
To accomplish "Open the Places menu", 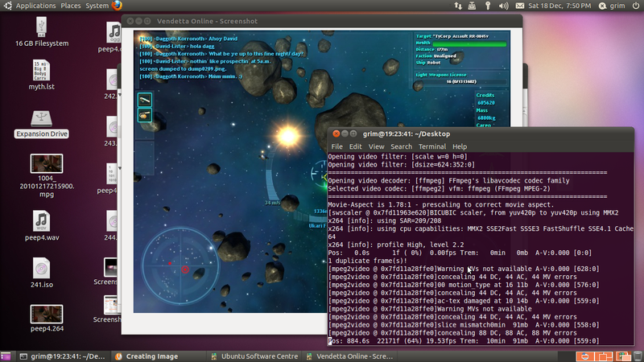I will [71, 6].
